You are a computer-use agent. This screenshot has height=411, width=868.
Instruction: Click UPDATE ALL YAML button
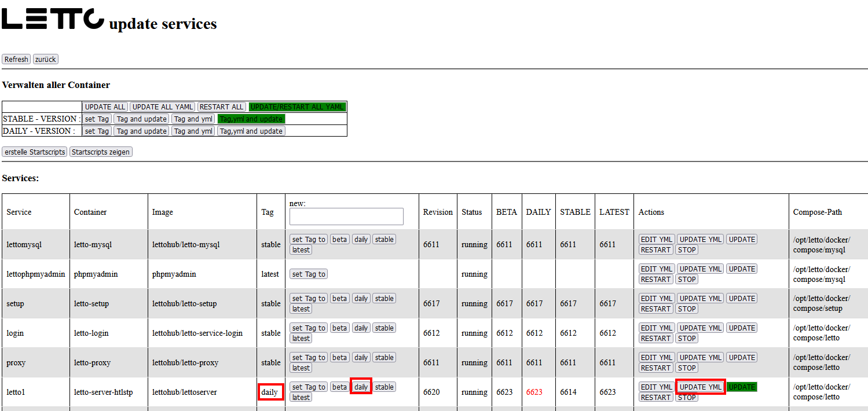coord(162,107)
